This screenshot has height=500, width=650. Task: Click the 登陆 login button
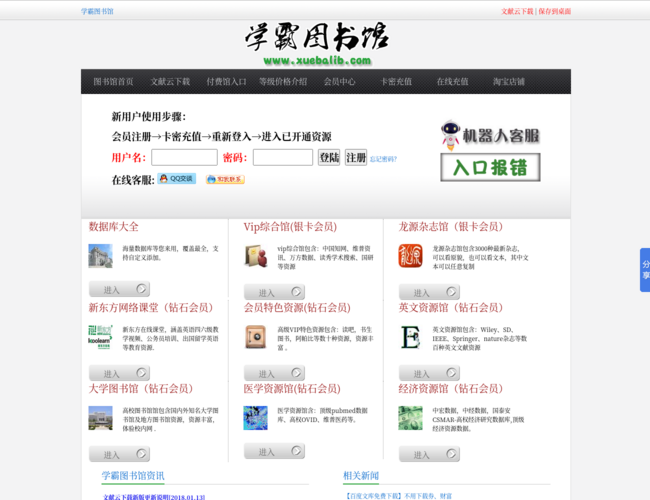click(329, 158)
